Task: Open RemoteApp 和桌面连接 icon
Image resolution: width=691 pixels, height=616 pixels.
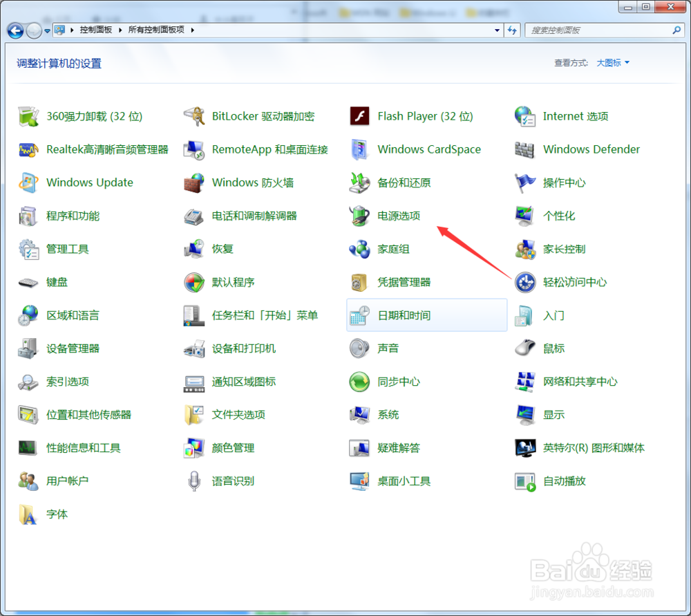Action: click(x=194, y=150)
